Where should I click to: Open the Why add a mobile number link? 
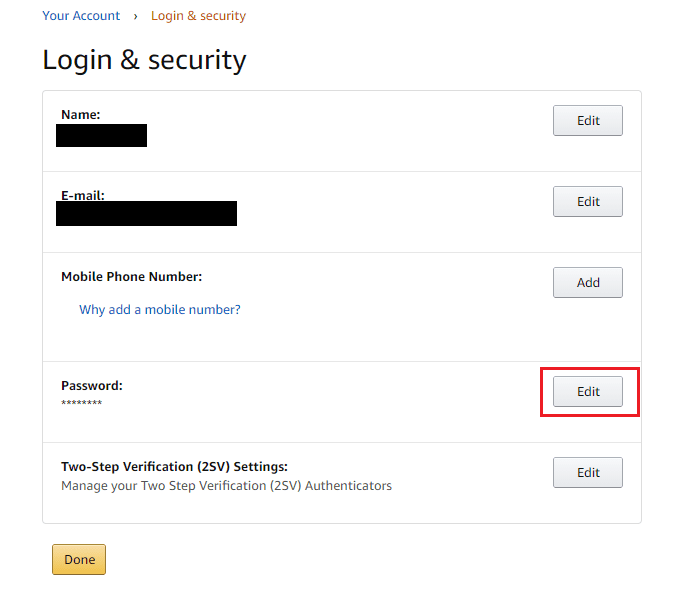click(x=160, y=309)
